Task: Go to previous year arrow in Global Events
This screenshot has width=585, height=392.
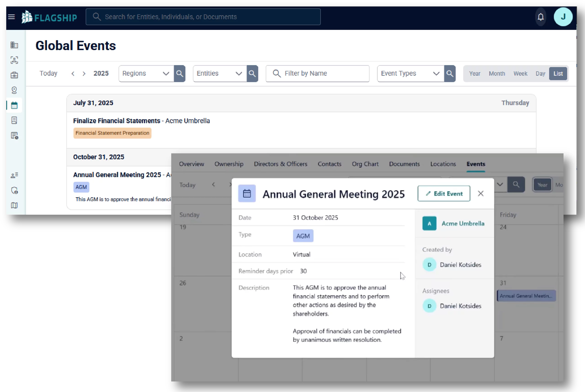Action: tap(73, 74)
